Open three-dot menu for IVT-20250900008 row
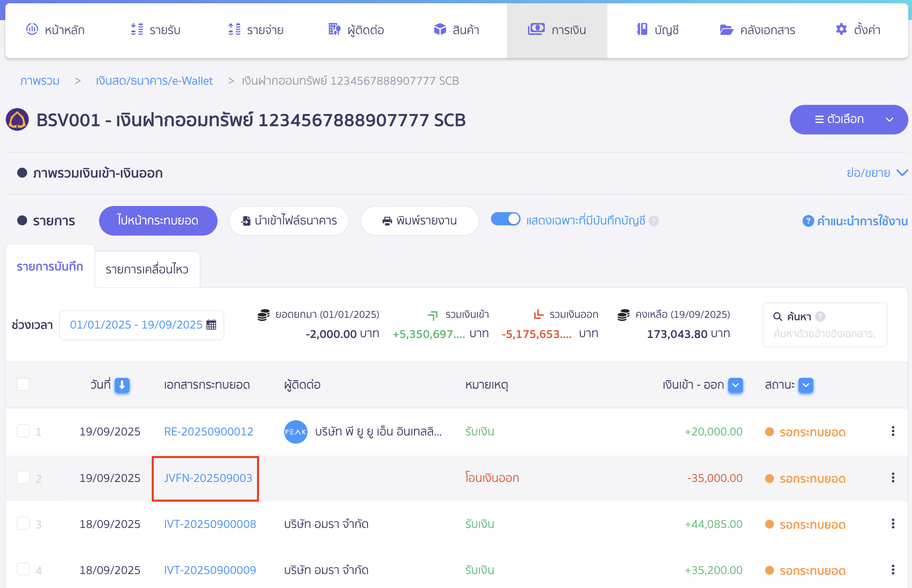Viewport: 912px width, 588px height. [893, 524]
